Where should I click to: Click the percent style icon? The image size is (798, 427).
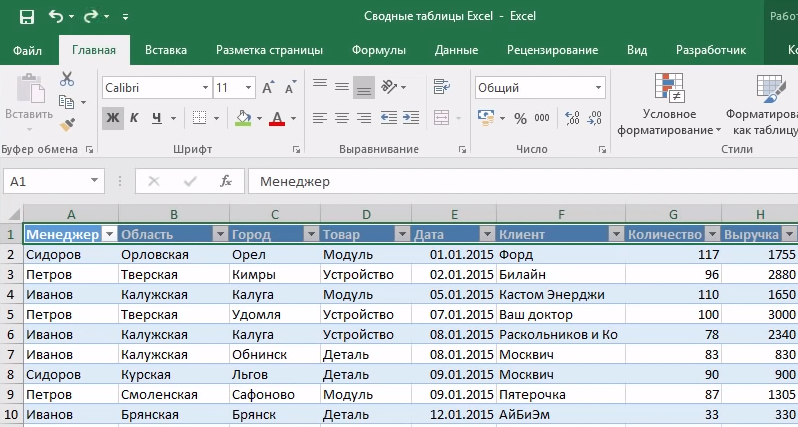[x=519, y=118]
